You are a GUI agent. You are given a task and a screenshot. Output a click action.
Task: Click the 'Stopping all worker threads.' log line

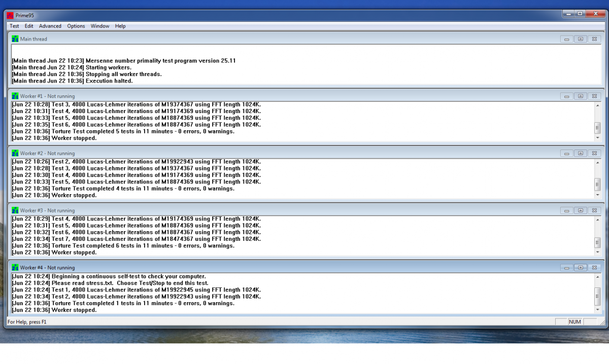[x=87, y=74]
